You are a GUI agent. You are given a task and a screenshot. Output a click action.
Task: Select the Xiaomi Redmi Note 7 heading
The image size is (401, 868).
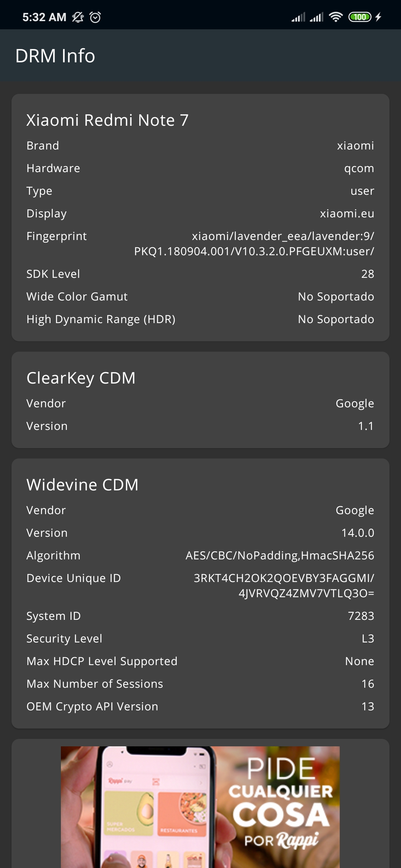(x=108, y=120)
